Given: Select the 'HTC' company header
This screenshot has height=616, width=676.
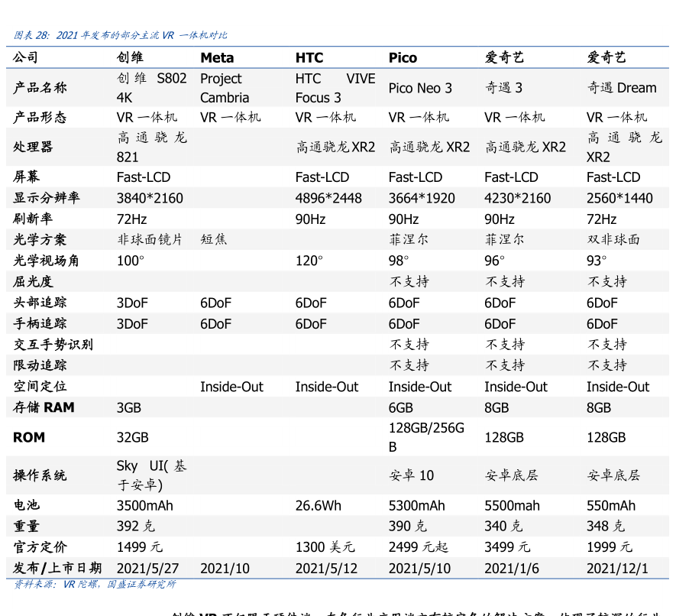Looking at the screenshot, I should coord(309,58).
